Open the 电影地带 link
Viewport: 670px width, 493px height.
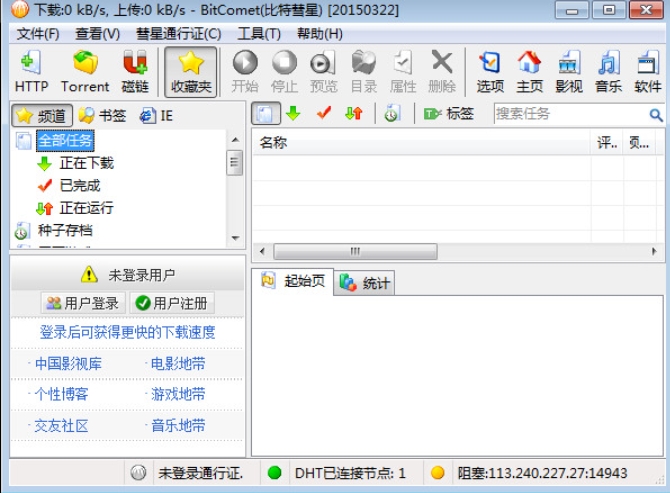[x=178, y=364]
